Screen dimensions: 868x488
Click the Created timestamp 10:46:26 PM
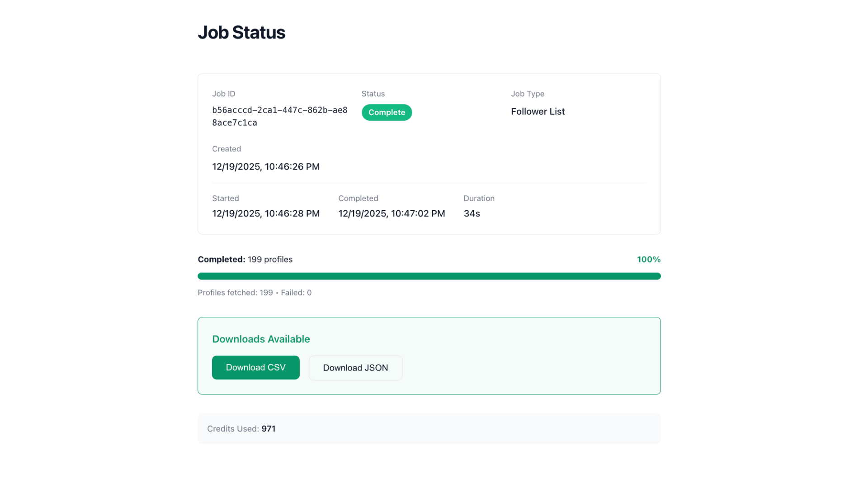click(266, 167)
